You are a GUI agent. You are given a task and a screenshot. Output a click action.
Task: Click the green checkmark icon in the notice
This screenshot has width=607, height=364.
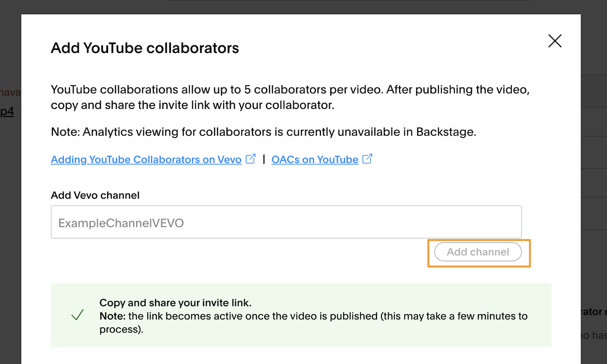(77, 315)
